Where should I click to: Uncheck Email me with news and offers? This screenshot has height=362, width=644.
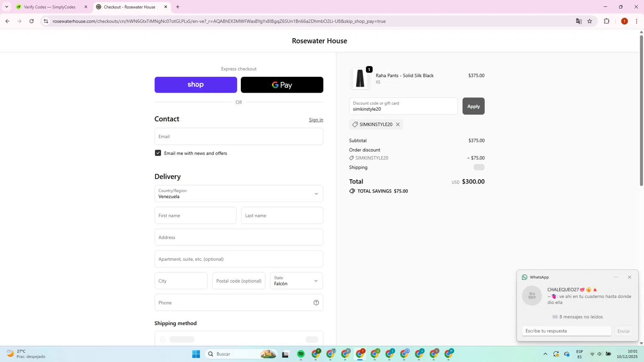click(x=158, y=153)
